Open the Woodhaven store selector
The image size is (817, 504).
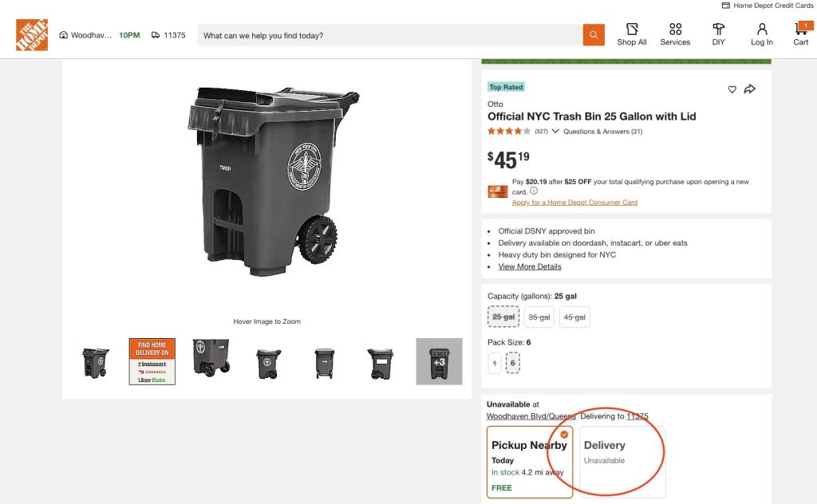(x=88, y=35)
